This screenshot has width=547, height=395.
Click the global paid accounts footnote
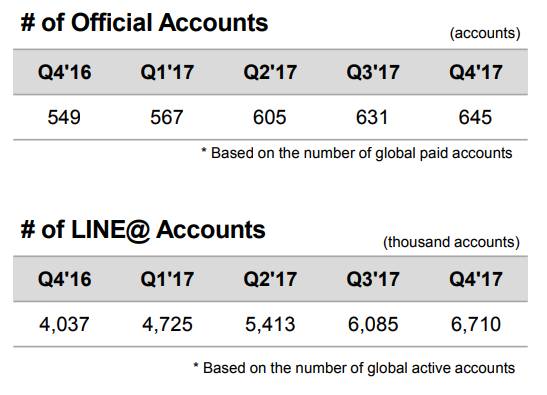click(x=357, y=153)
